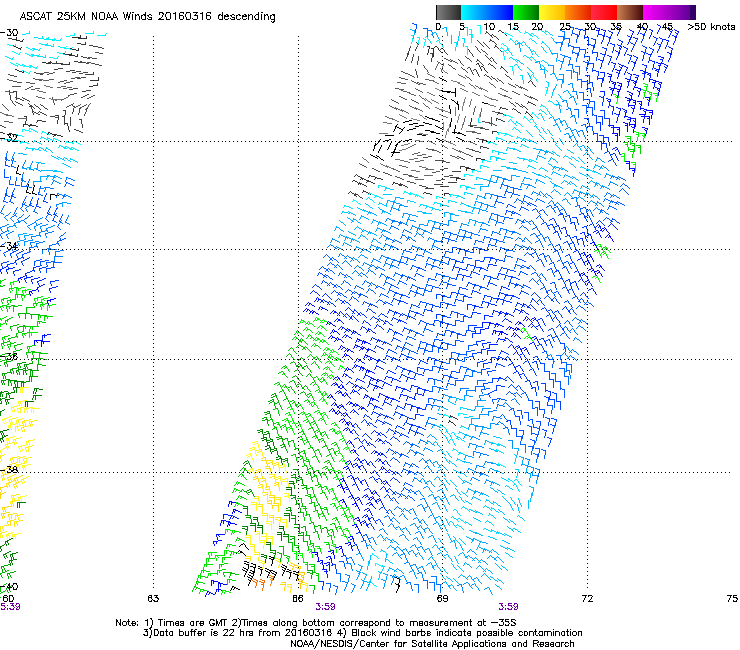The width and height of the screenshot is (740, 650).
Task: Select the green 15-20 knots legend swatch
Action: click(526, 12)
